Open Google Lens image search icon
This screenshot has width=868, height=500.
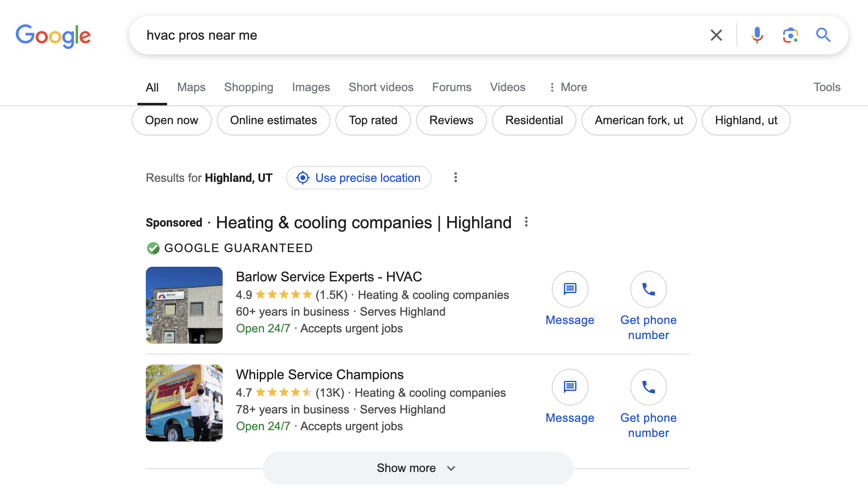click(790, 35)
